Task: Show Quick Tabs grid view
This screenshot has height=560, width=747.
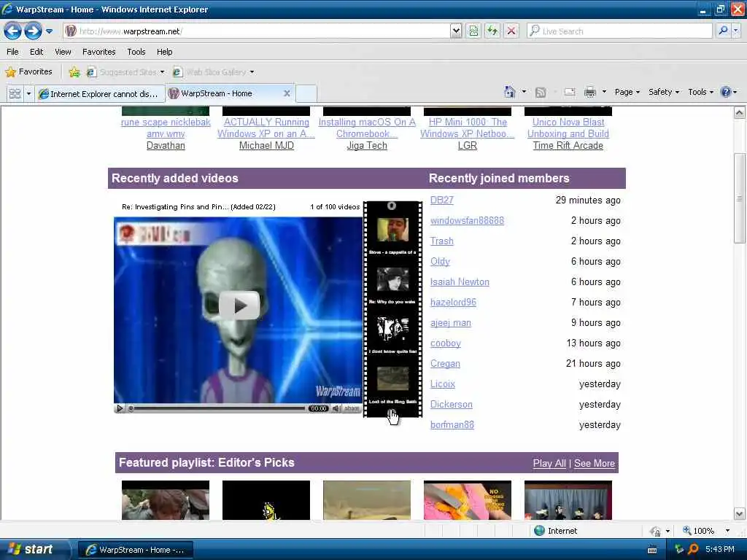Action: pyautogui.click(x=15, y=93)
